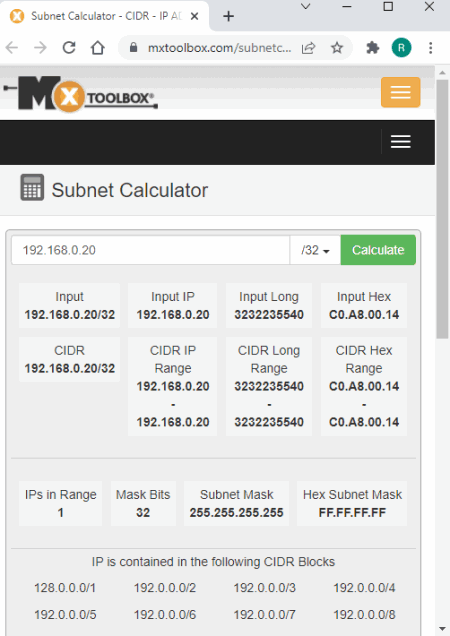
Task: Click the address bar URL
Action: (x=219, y=48)
